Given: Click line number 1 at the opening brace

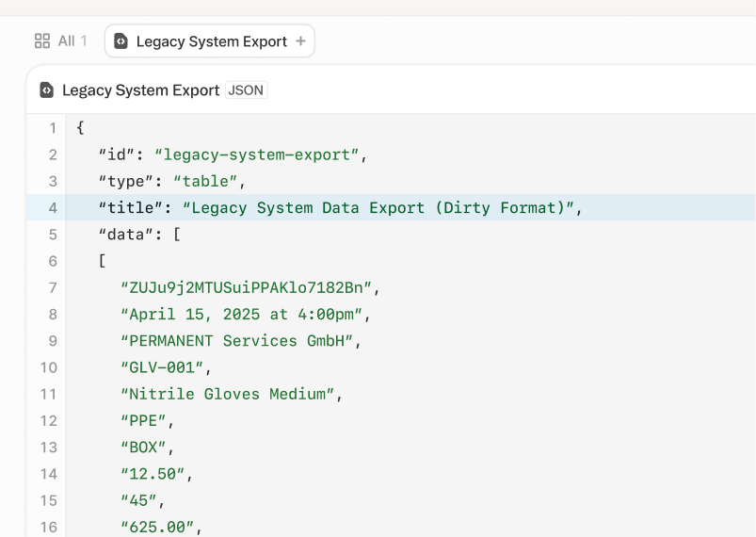Looking at the screenshot, I should pyautogui.click(x=53, y=127).
